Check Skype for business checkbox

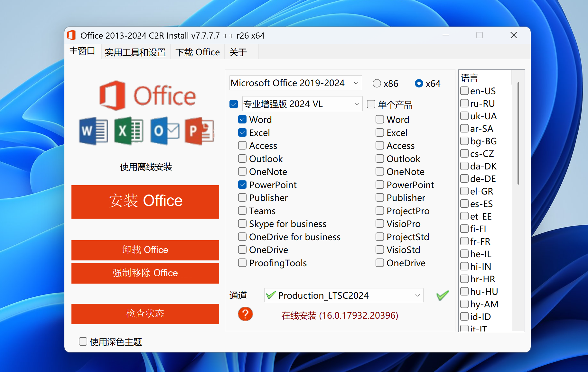242,223
